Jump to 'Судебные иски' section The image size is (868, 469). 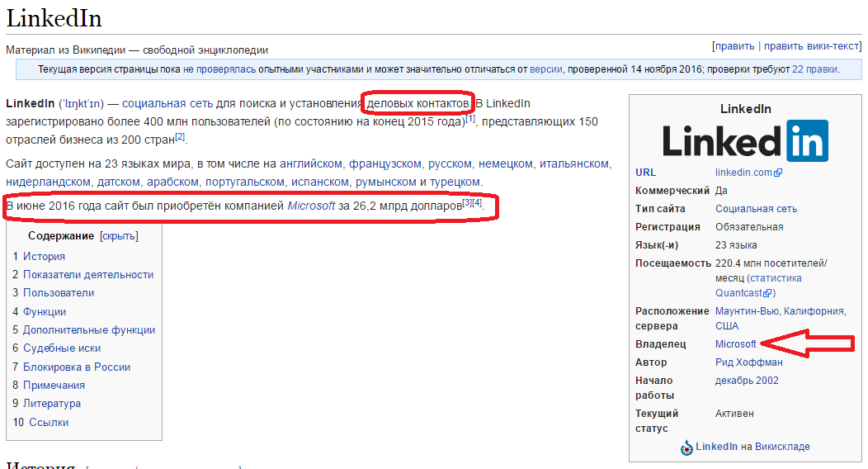coord(61,348)
